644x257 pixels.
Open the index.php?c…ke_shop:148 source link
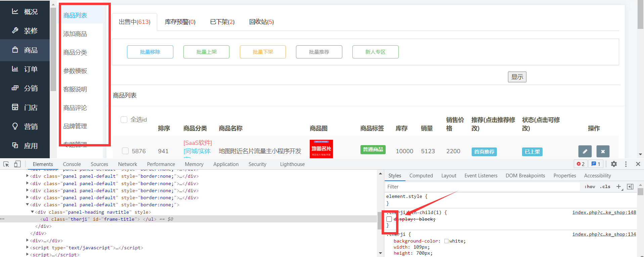coord(604,212)
